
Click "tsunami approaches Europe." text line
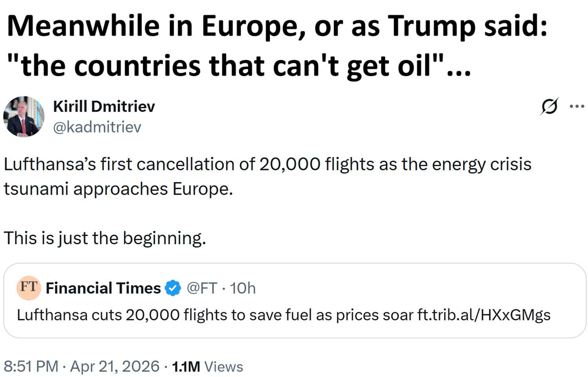pyautogui.click(x=118, y=189)
